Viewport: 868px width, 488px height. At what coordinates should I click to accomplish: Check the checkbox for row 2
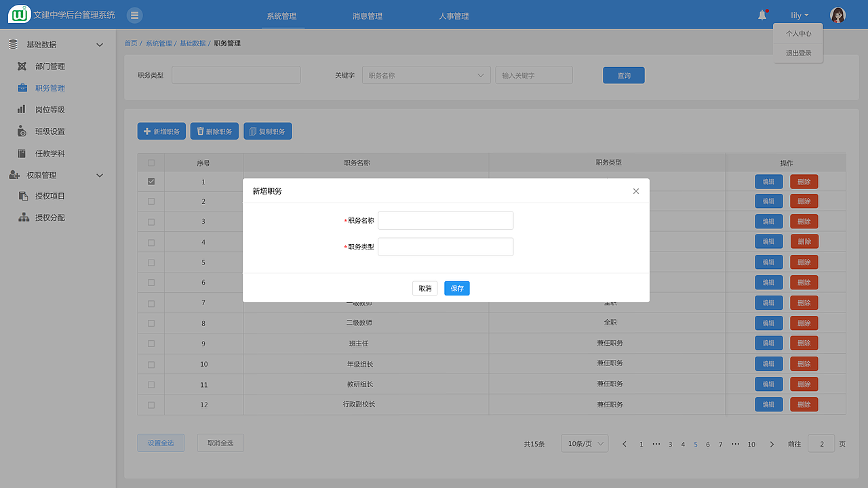tap(151, 201)
